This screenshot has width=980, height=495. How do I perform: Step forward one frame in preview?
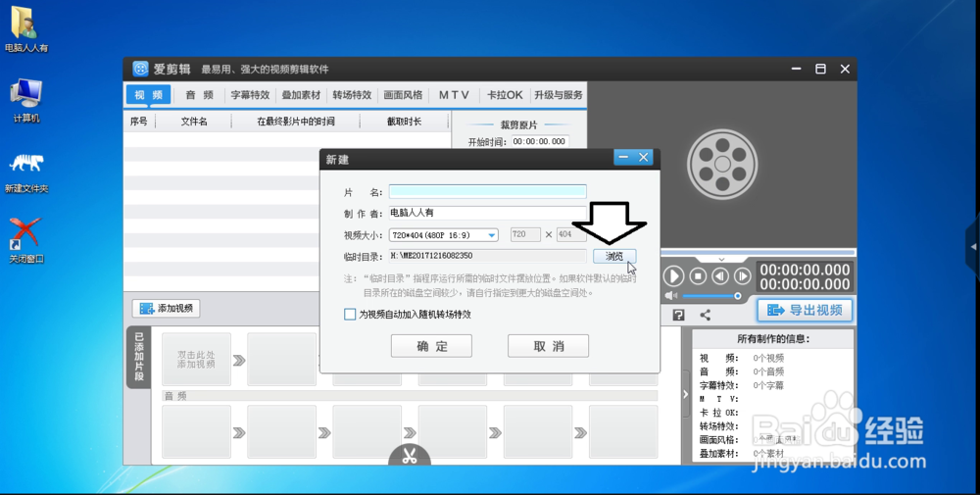coord(743,275)
